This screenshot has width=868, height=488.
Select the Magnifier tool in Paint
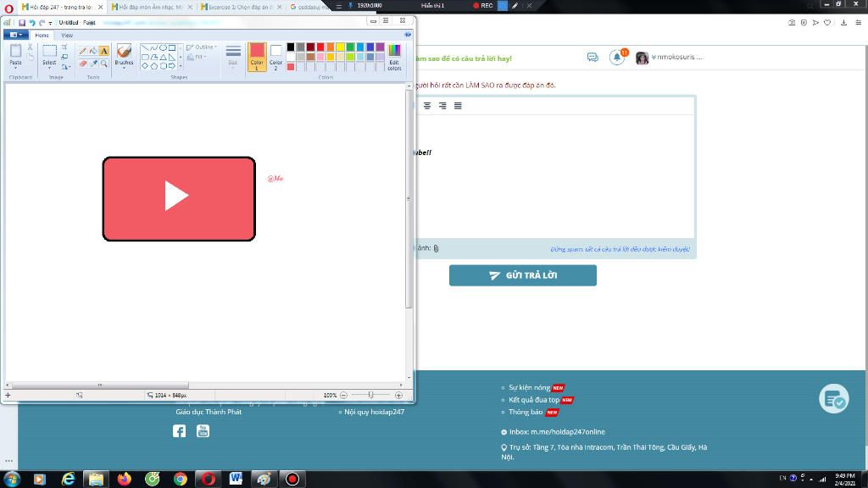click(103, 64)
